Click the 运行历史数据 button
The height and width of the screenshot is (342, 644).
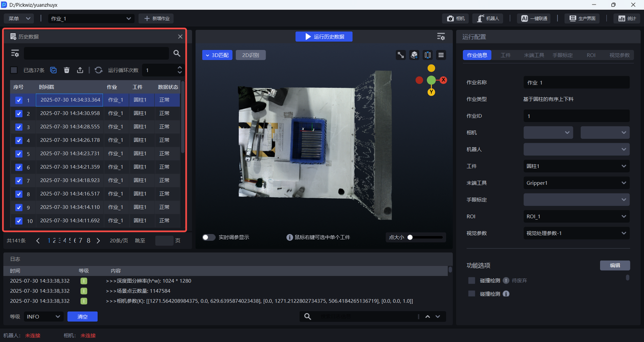[x=324, y=37]
